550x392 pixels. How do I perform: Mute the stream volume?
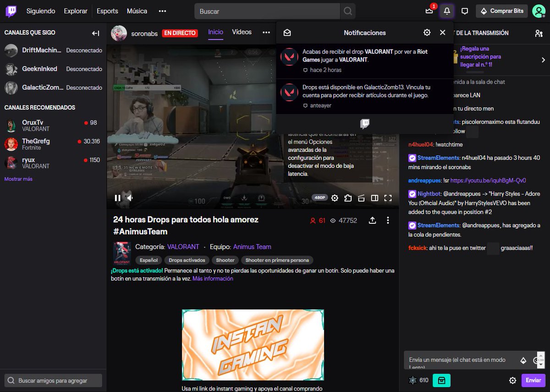point(130,198)
